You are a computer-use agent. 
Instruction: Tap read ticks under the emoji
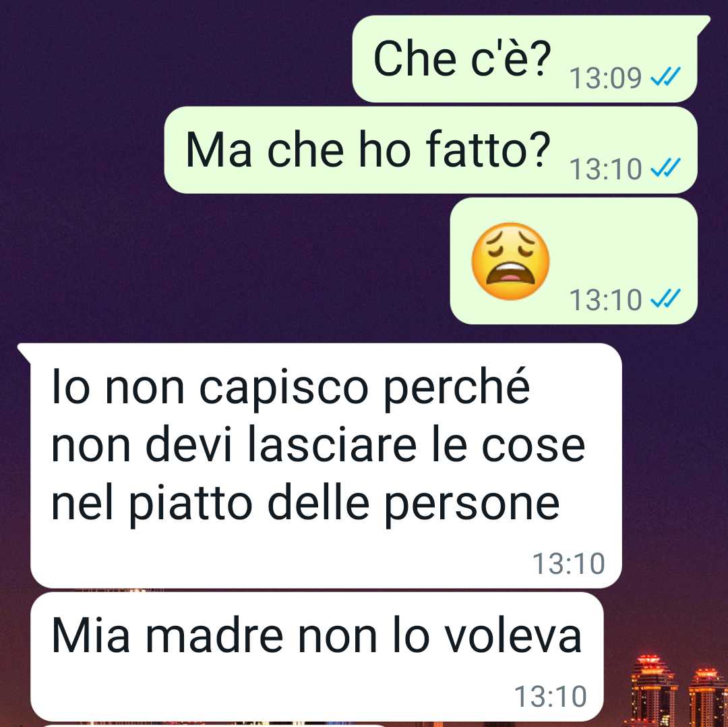click(x=665, y=298)
